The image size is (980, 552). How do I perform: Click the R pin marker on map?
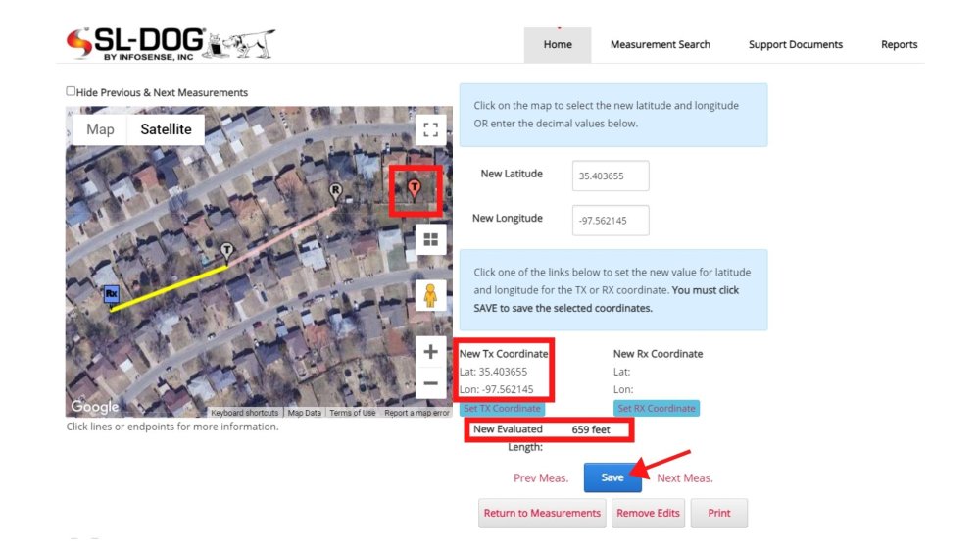click(x=335, y=192)
